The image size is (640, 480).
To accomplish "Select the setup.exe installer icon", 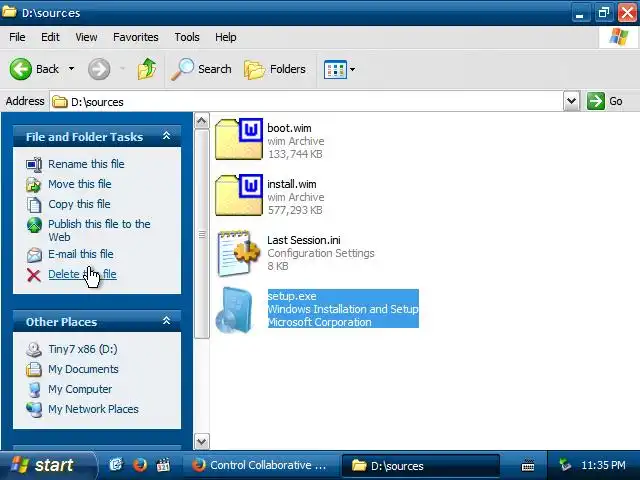I will coord(234,310).
